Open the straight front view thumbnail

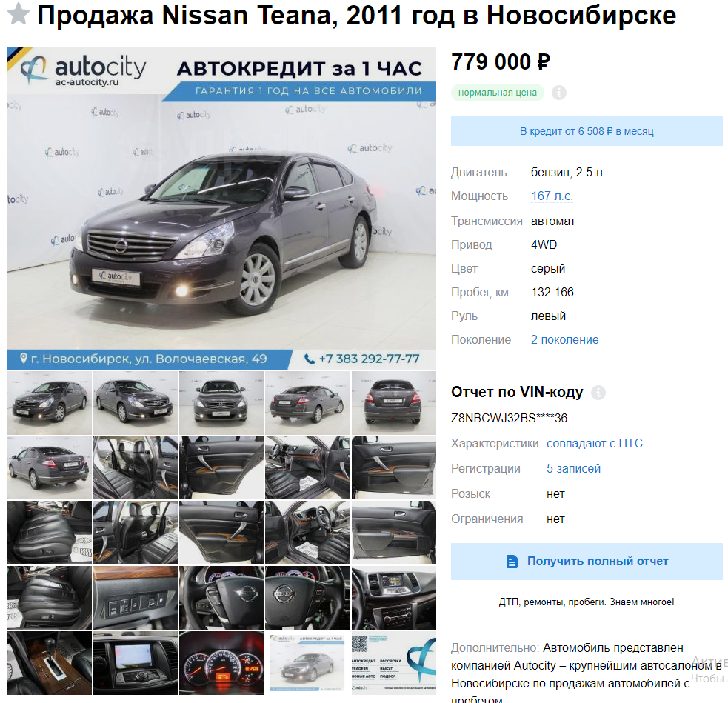(x=221, y=403)
